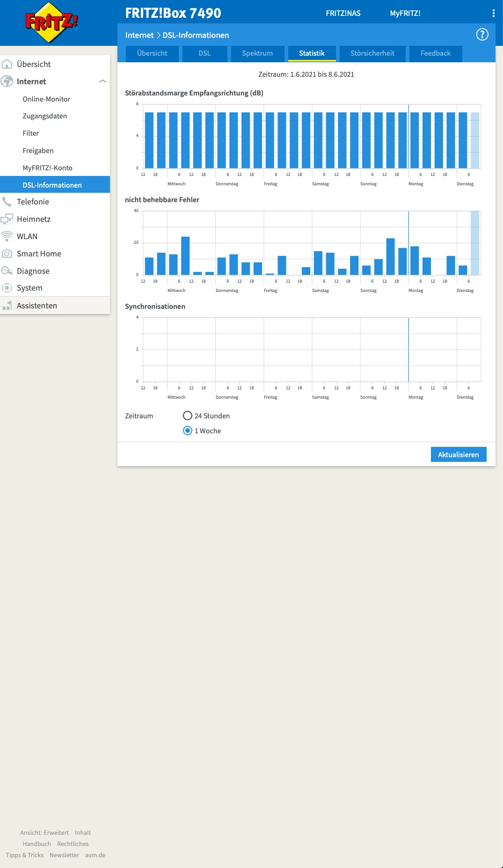Open MyFRITZ!-Konto in the sidebar
503x868 pixels.
(47, 168)
